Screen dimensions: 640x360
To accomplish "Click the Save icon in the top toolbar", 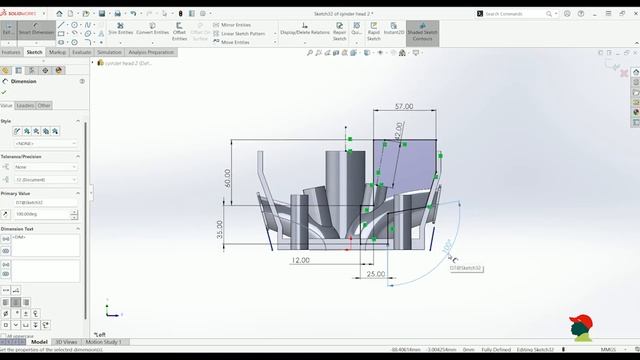I will [x=102, y=13].
